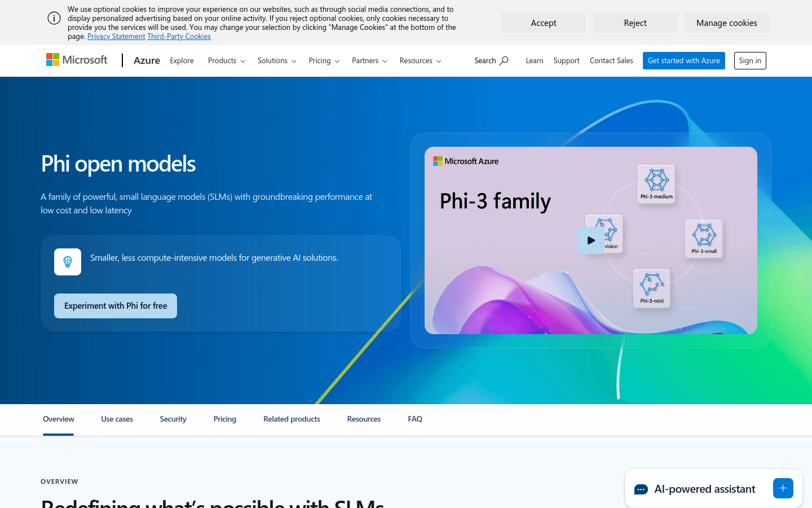Click the lightbulb icon in the hero card
This screenshot has width=812, height=508.
[x=68, y=262]
